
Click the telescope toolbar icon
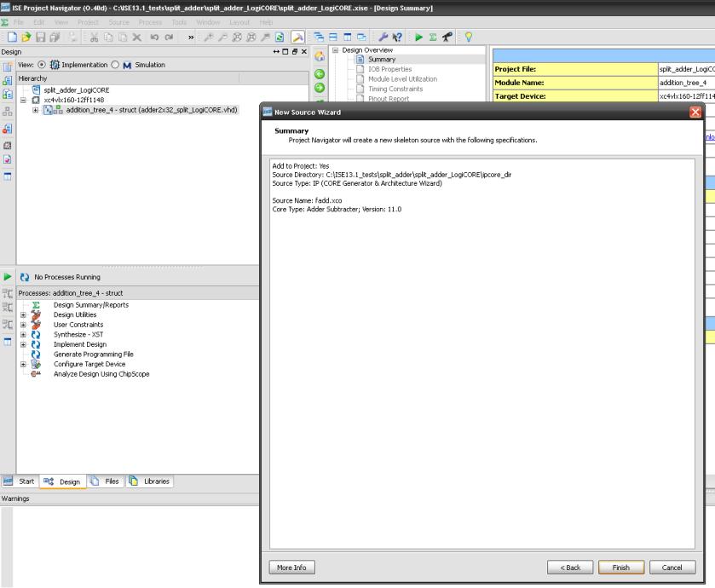(x=447, y=37)
